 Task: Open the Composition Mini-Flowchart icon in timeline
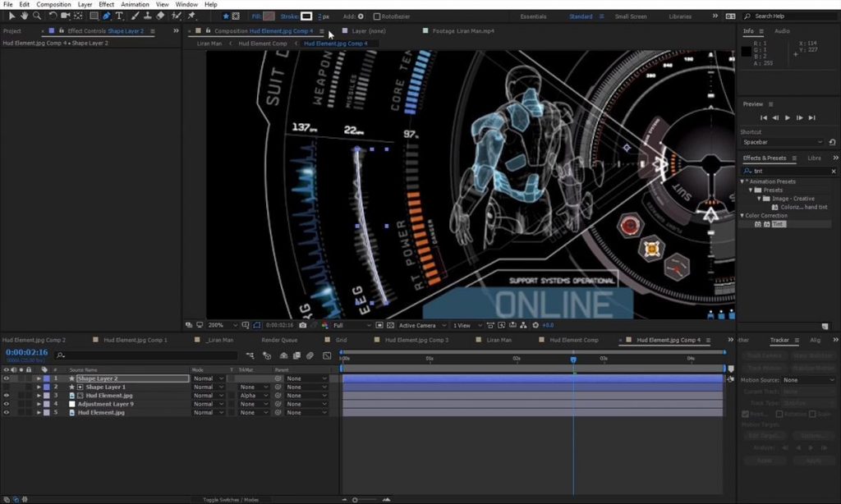point(250,355)
